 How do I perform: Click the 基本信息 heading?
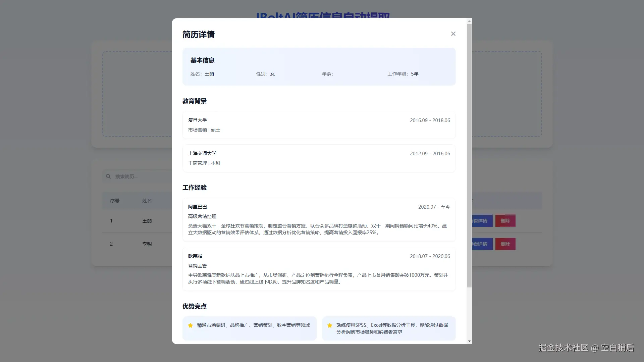[203, 60]
